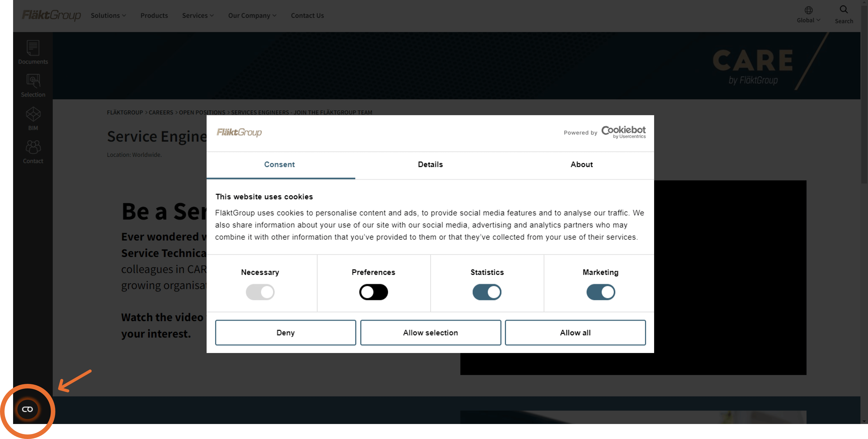Open the Contact Us page
The width and height of the screenshot is (868, 439).
click(307, 15)
